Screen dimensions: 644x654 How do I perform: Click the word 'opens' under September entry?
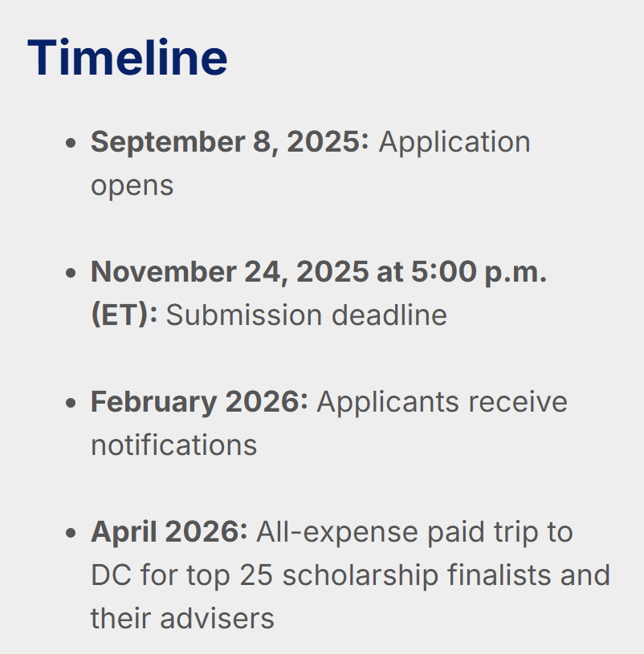(x=132, y=186)
